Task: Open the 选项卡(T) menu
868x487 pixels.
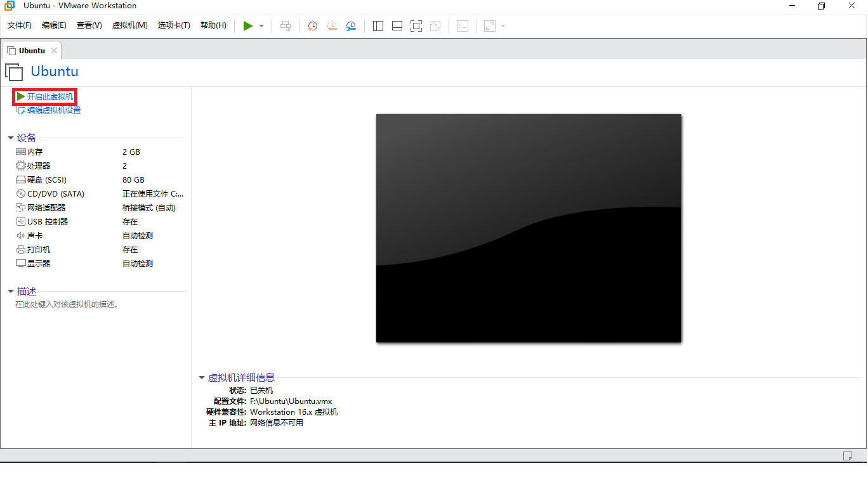Action: tap(174, 25)
